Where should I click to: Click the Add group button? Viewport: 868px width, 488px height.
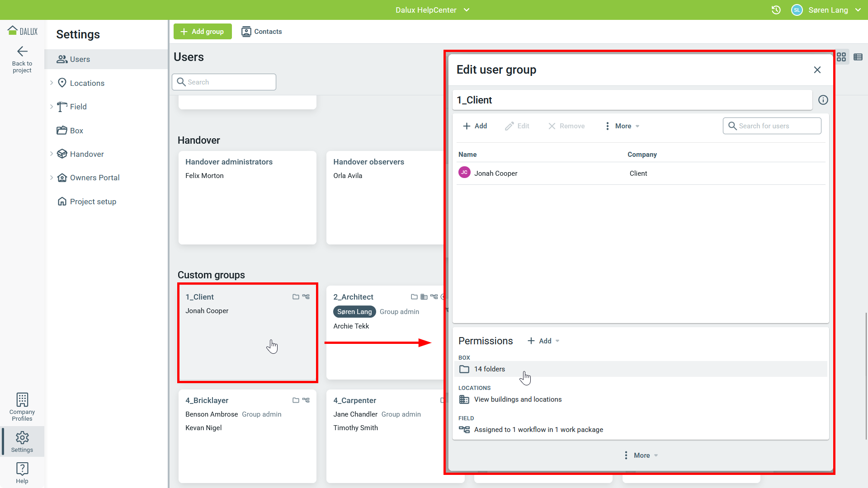202,32
